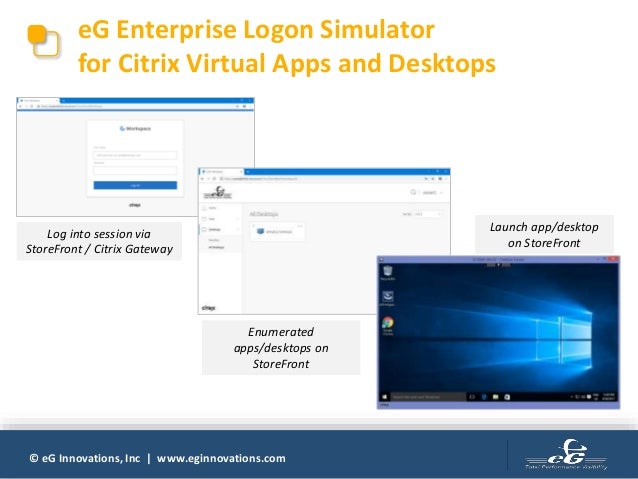Click the 'All Desktops' heading text
The width and height of the screenshot is (638, 479).
tap(264, 214)
